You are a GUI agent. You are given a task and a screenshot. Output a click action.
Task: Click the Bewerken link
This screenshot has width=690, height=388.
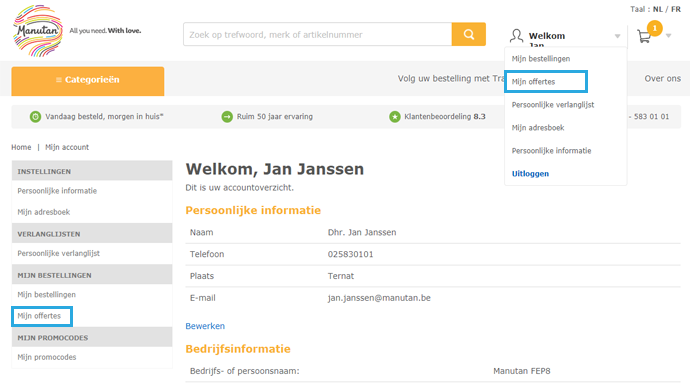205,326
